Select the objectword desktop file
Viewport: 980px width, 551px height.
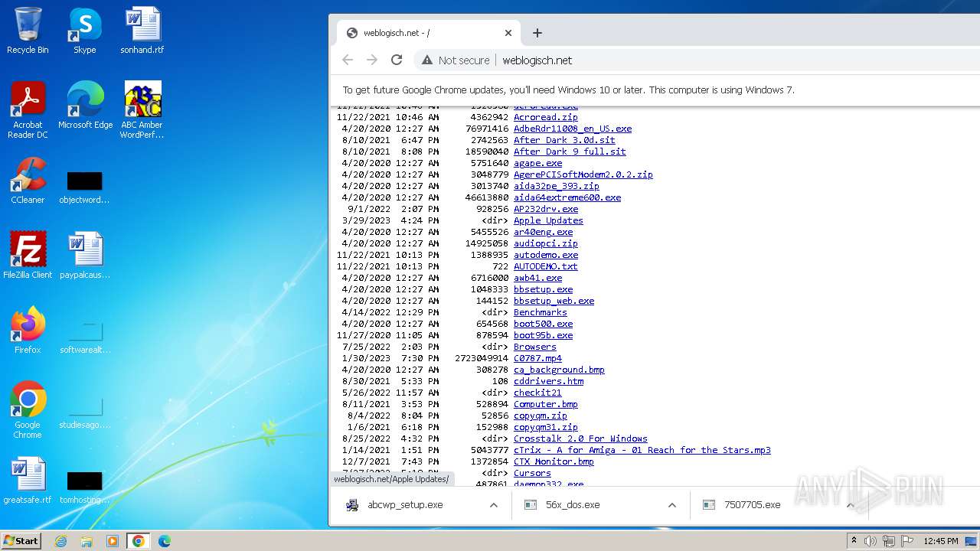pos(84,186)
